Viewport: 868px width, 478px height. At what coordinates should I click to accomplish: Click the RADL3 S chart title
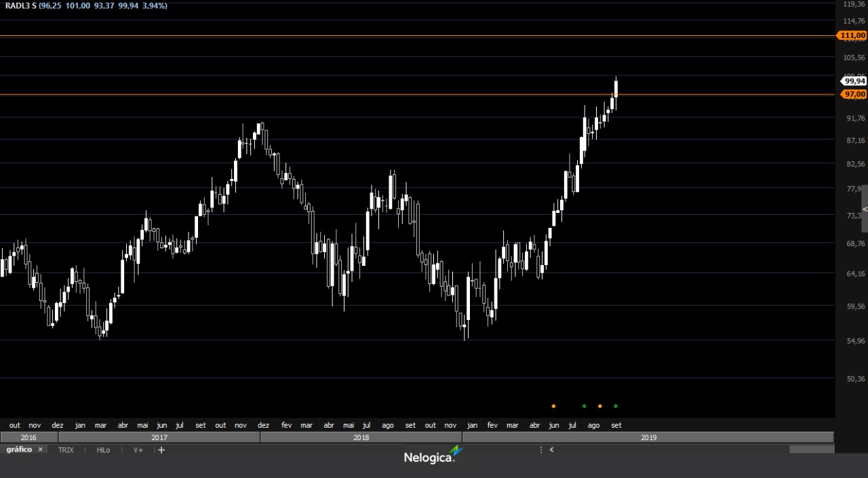(x=21, y=5)
